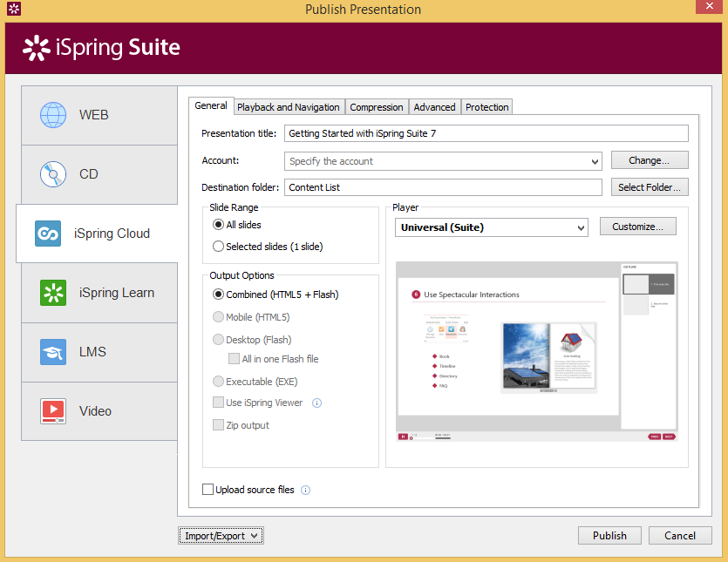Switch to the General tab
Image resolution: width=728 pixels, height=562 pixels.
(x=211, y=105)
